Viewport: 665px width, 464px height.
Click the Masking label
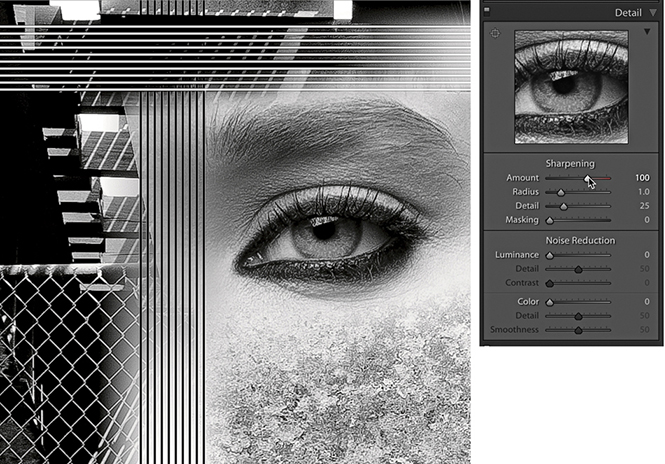click(522, 220)
